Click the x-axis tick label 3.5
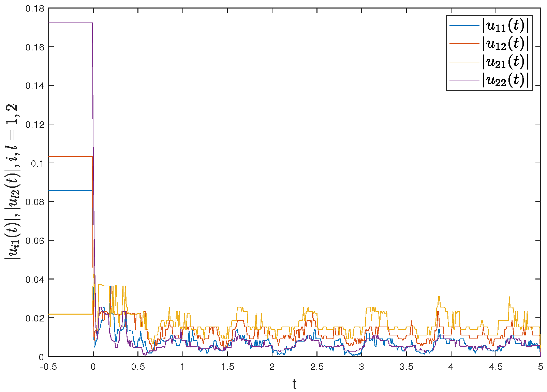This screenshot has width=547, height=392. [406, 367]
